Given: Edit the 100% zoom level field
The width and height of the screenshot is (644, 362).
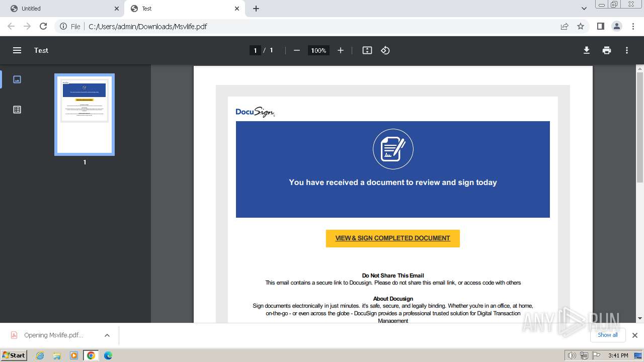Looking at the screenshot, I should (x=318, y=50).
